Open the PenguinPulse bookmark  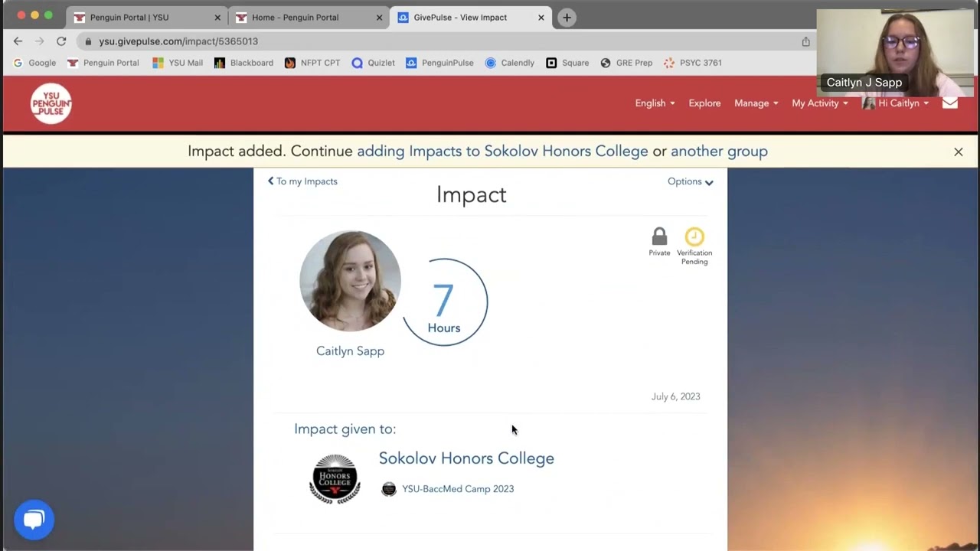[439, 63]
